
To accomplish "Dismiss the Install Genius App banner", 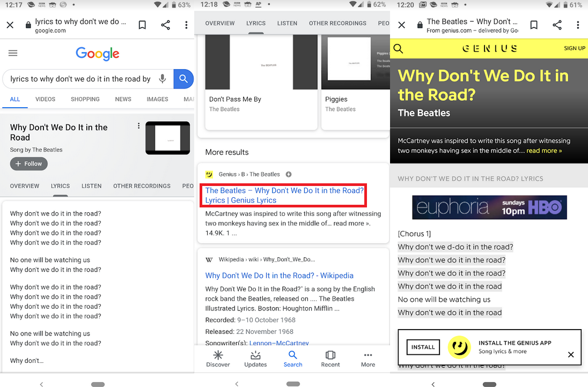I will point(571,354).
